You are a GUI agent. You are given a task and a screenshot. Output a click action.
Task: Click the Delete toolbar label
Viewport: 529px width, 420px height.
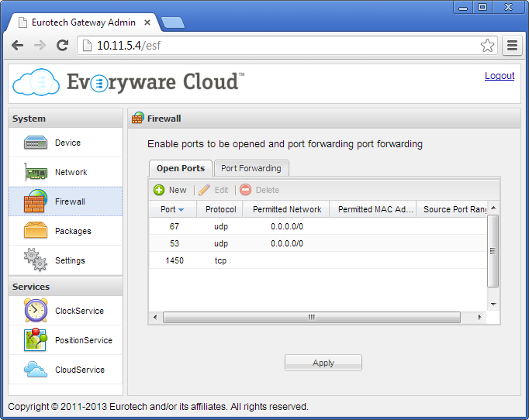pyautogui.click(x=267, y=190)
